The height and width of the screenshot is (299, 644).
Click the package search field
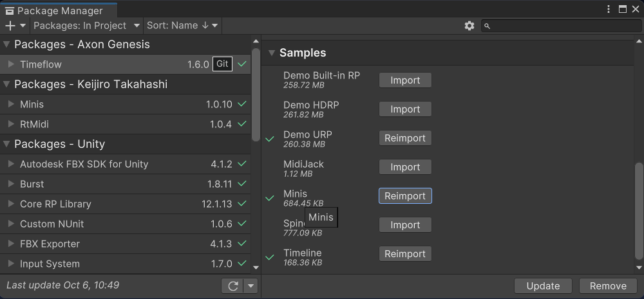coord(561,26)
